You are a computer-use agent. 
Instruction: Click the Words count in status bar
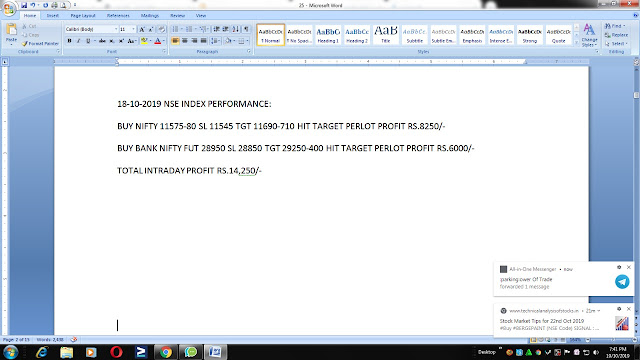coord(50,340)
